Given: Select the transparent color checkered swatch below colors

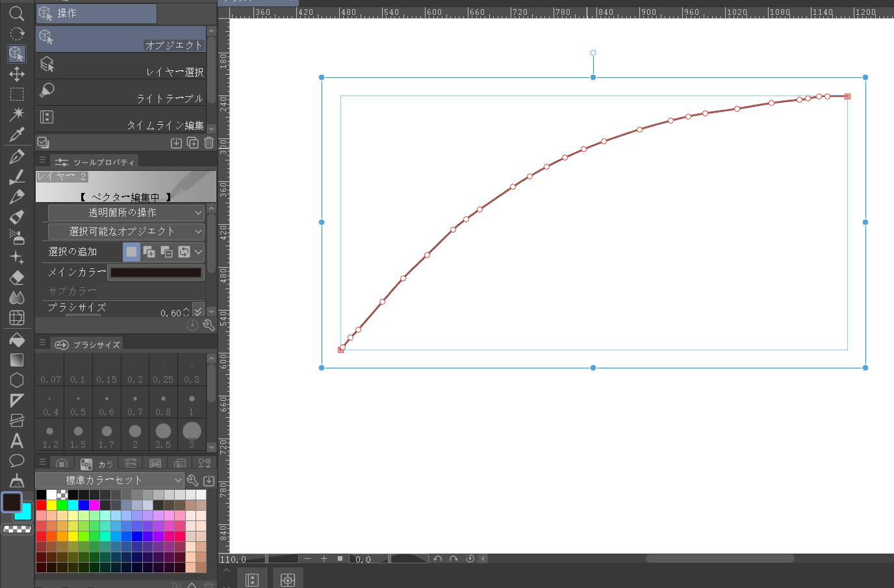Looking at the screenshot, I should [x=18, y=530].
